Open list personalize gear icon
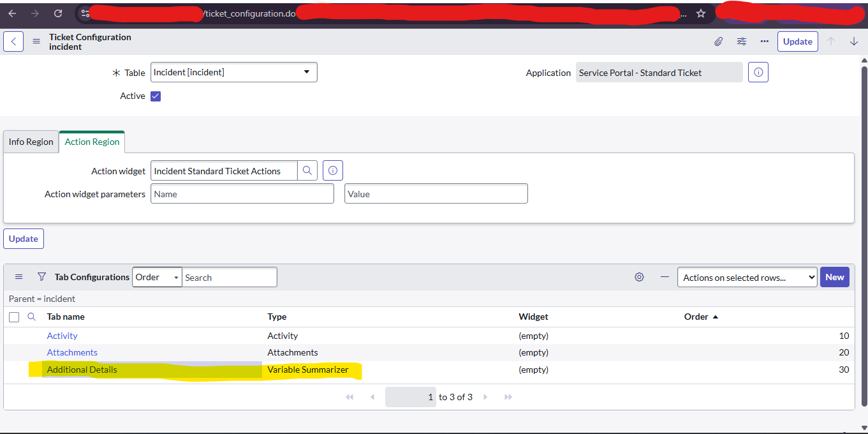This screenshot has height=434, width=868. pyautogui.click(x=639, y=277)
